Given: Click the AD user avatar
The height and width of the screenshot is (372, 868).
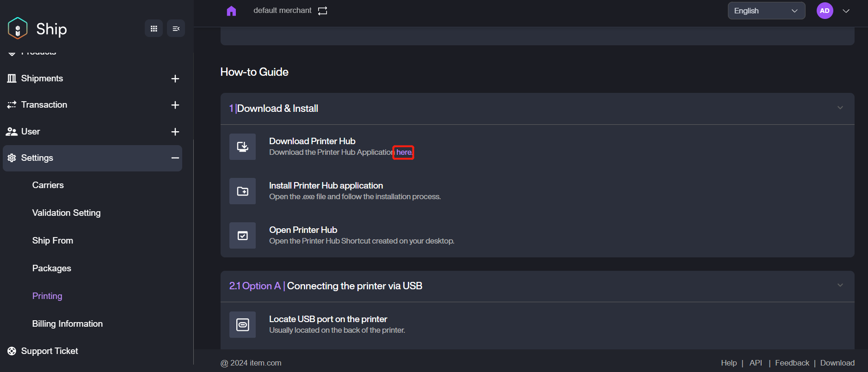Looking at the screenshot, I should (x=825, y=11).
